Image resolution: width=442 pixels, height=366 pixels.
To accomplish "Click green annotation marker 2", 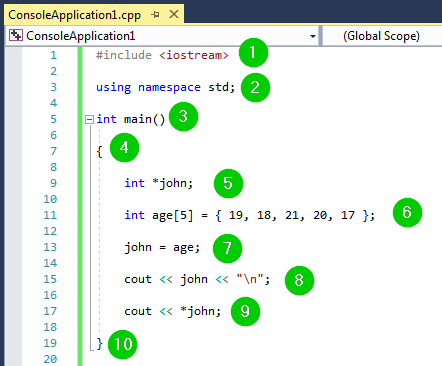I will point(255,88).
